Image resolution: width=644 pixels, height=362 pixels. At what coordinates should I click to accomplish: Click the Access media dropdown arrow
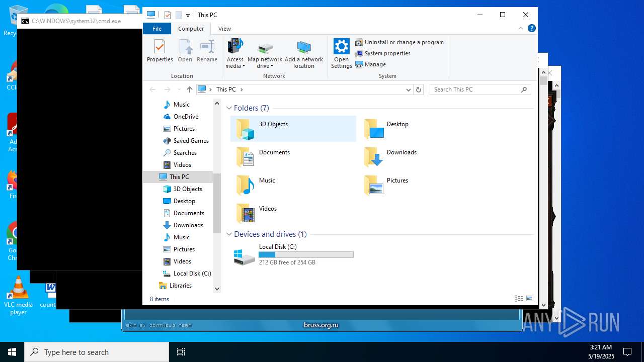point(244,66)
